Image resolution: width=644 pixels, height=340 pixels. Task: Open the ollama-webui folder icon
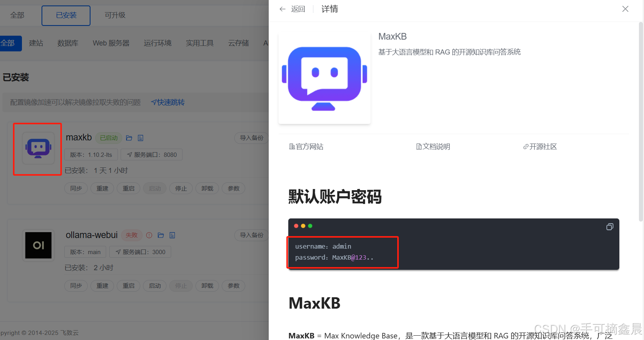[161, 235]
